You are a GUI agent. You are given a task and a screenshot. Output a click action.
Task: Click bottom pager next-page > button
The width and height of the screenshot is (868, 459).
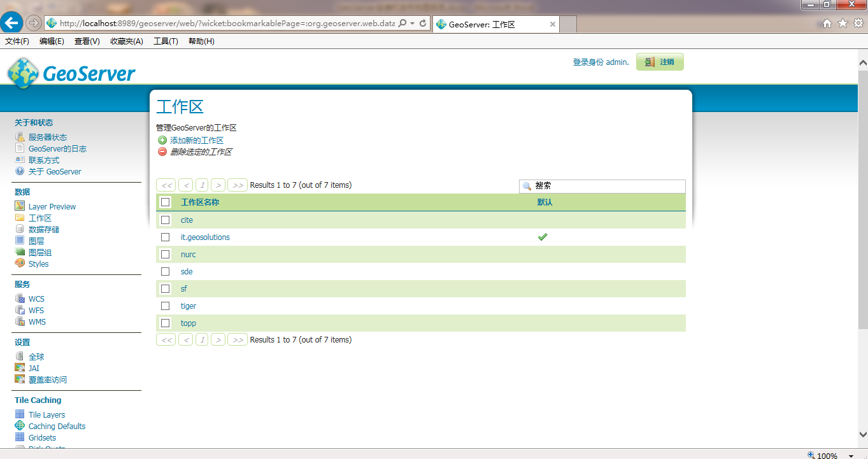[218, 340]
